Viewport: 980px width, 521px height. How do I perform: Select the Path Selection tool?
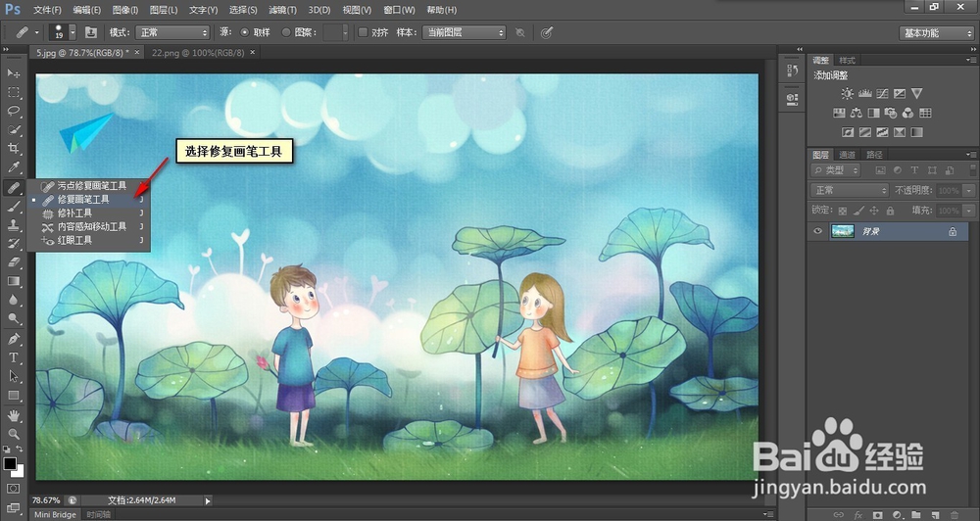click(13, 377)
